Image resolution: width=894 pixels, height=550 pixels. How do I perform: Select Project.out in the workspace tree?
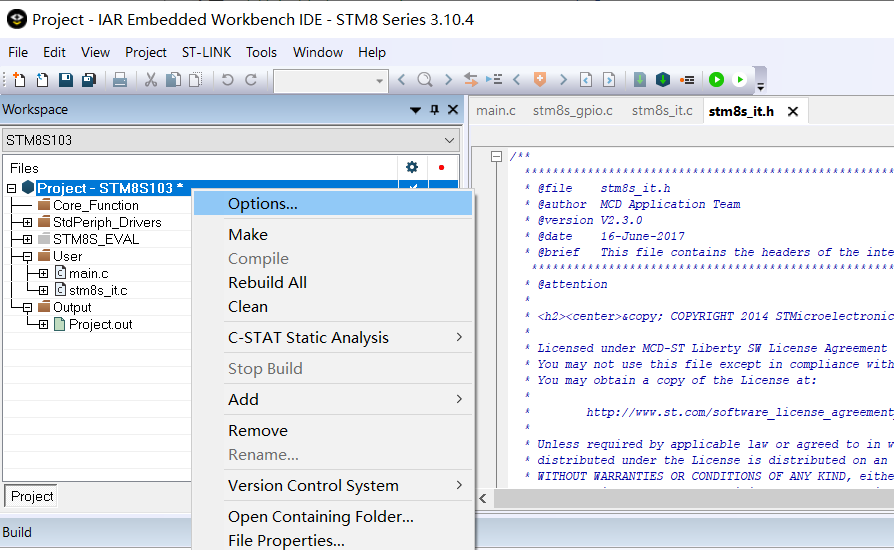click(x=100, y=325)
